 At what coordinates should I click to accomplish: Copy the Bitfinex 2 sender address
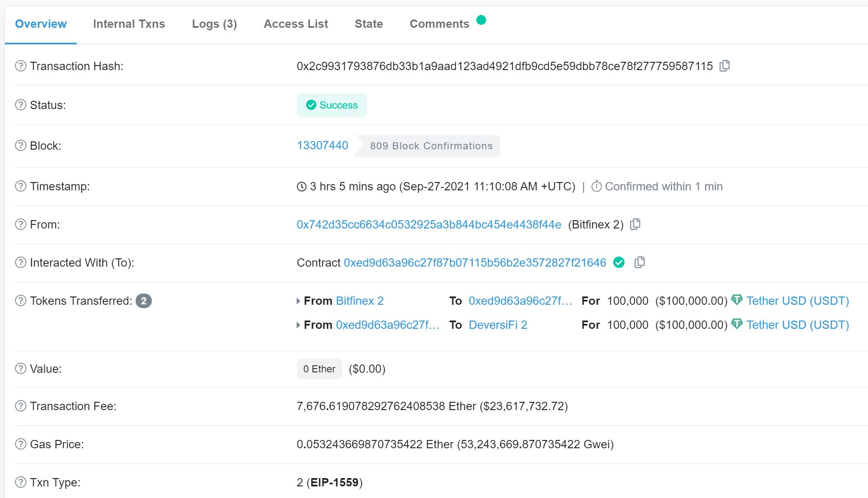(635, 224)
